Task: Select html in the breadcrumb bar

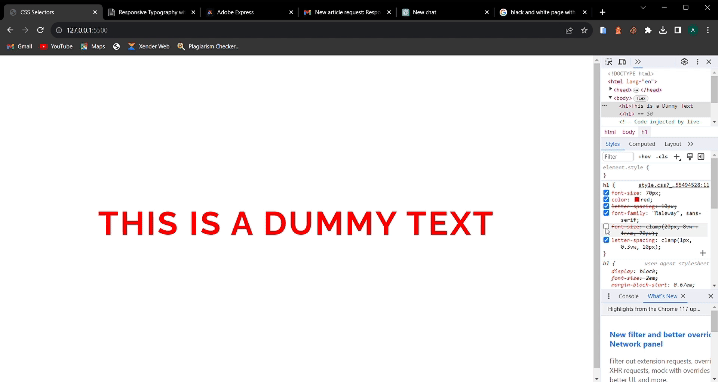Action: (610, 132)
